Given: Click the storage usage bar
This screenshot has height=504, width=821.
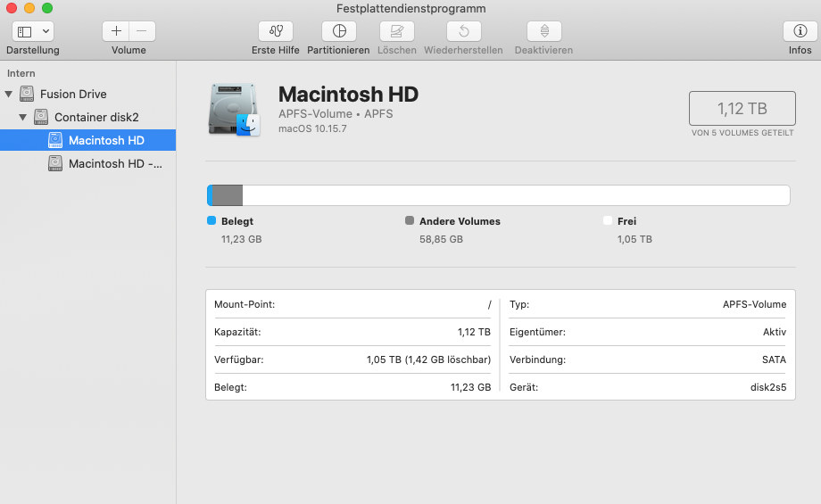Looking at the screenshot, I should pyautogui.click(x=498, y=195).
